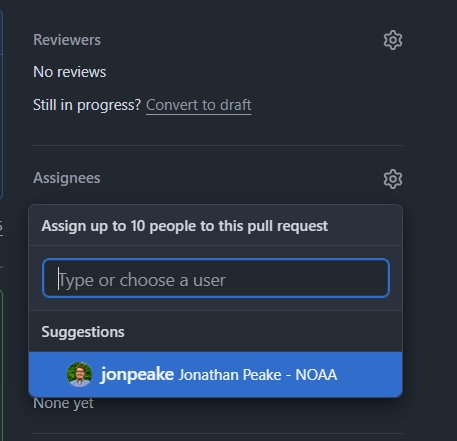The width and height of the screenshot is (457, 441).
Task: Click the Still in progress? text
Action: [x=87, y=105]
